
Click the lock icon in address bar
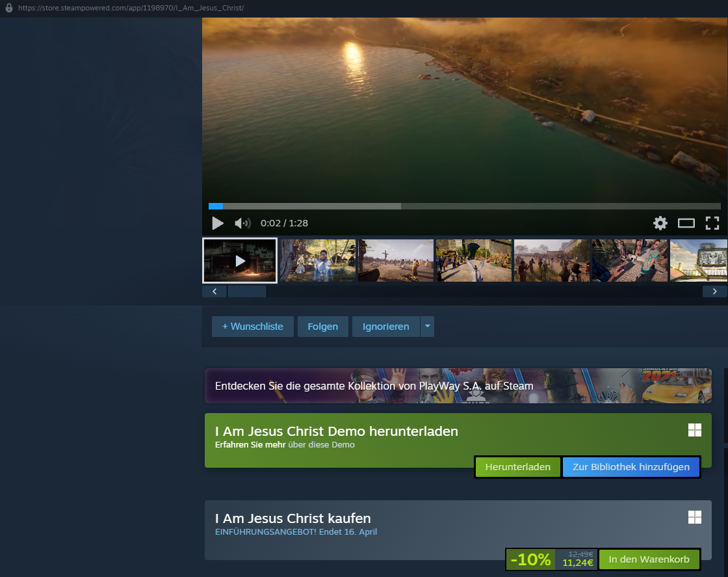pyautogui.click(x=8, y=8)
